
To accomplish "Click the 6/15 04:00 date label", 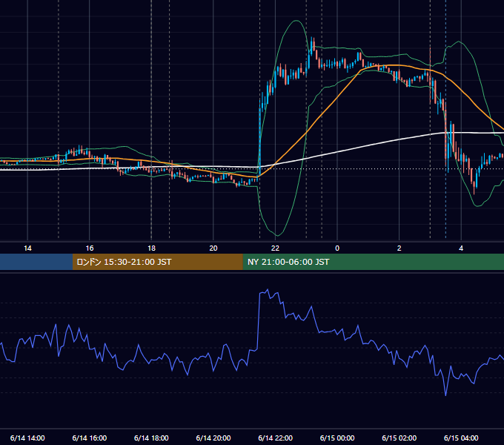I will [461, 438].
